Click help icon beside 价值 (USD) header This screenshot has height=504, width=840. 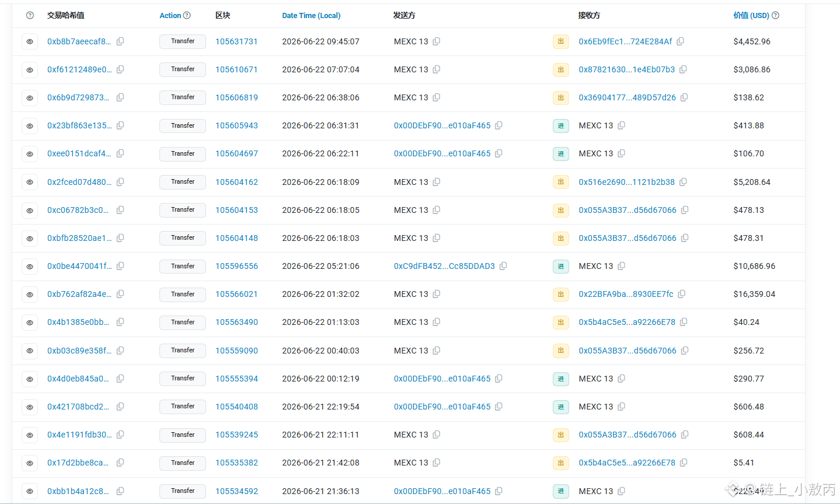click(x=775, y=15)
